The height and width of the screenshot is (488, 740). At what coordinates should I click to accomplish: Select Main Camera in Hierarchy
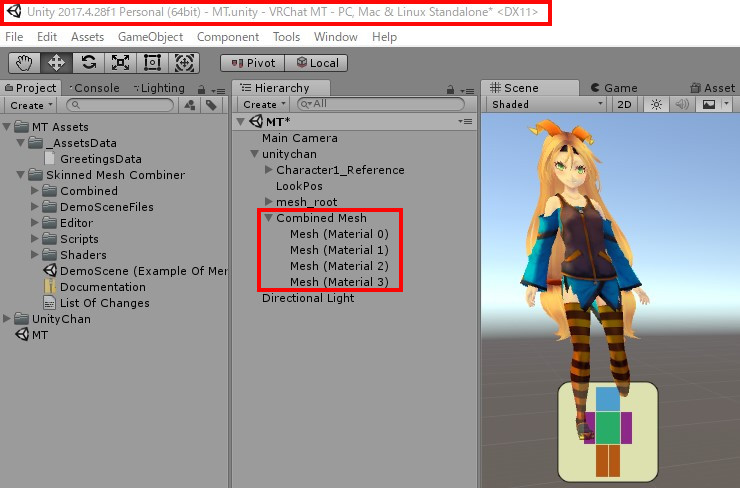click(x=300, y=138)
